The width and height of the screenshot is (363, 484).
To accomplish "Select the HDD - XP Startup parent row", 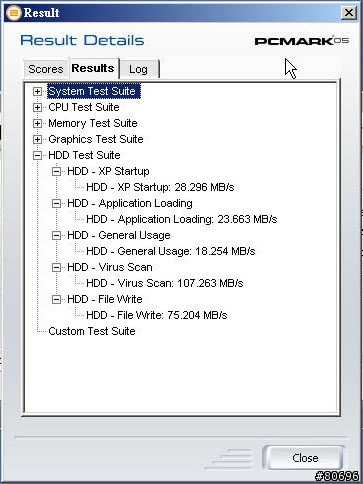I will click(x=108, y=171).
